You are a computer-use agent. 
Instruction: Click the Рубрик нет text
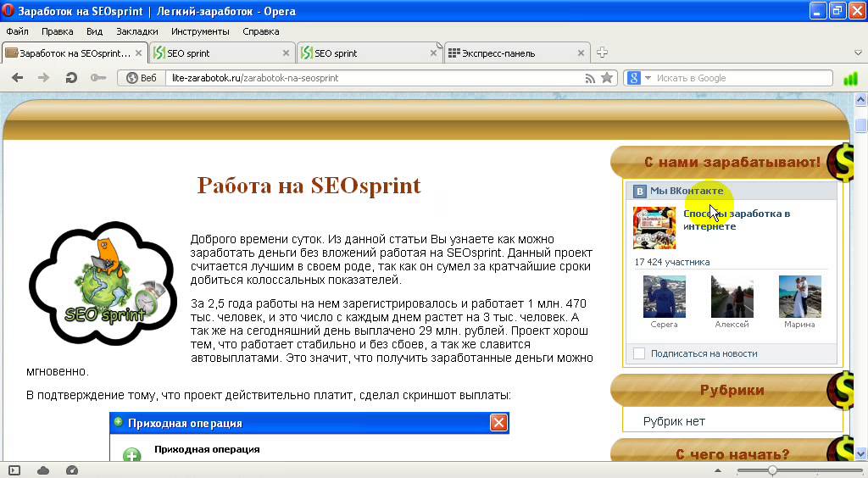[674, 421]
